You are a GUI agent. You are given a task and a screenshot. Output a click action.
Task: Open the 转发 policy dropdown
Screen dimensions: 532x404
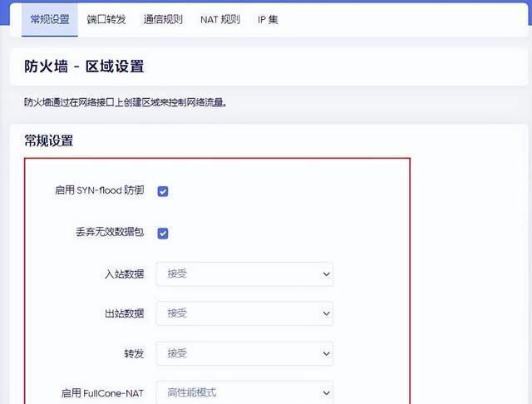pyautogui.click(x=244, y=353)
